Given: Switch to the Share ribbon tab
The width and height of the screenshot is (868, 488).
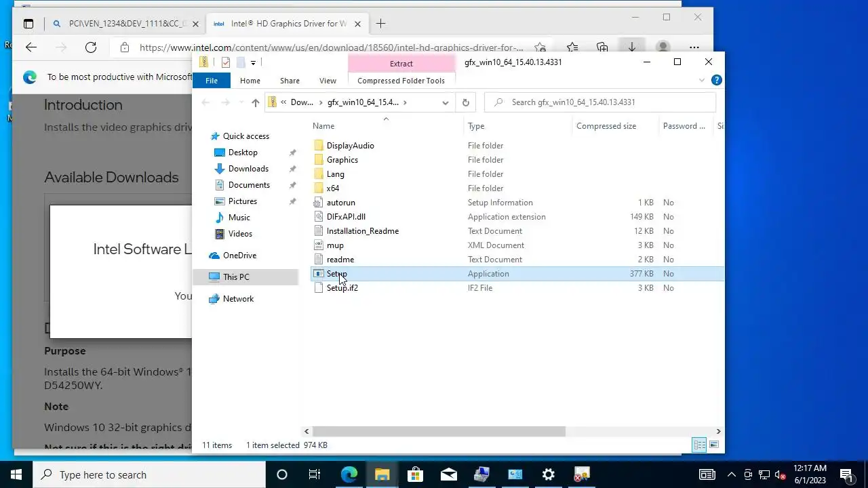Looking at the screenshot, I should [x=290, y=81].
